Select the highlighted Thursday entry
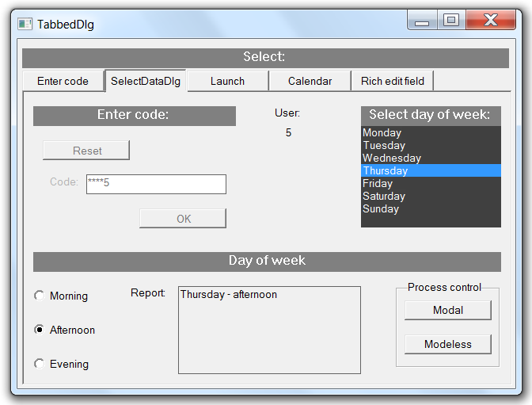Image resolution: width=532 pixels, height=405 pixels. pos(431,170)
